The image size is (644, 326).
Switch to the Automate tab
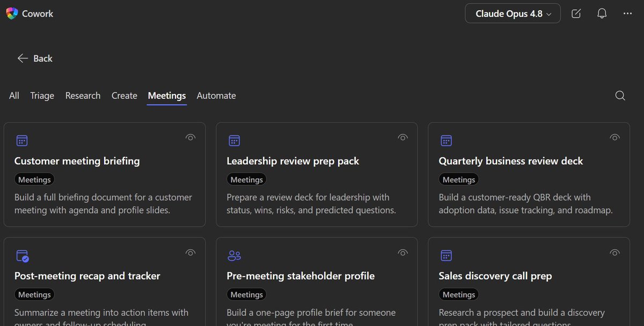coord(216,96)
